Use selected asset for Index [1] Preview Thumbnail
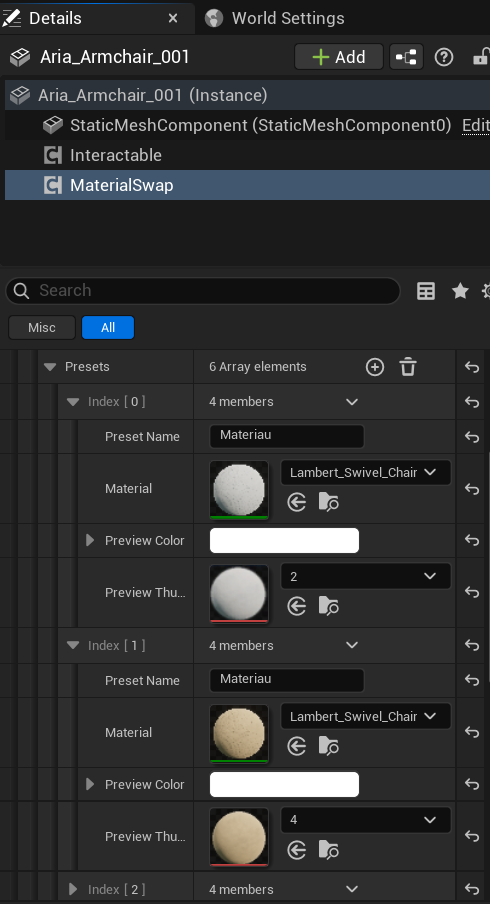Image resolution: width=490 pixels, height=904 pixels. click(x=297, y=850)
